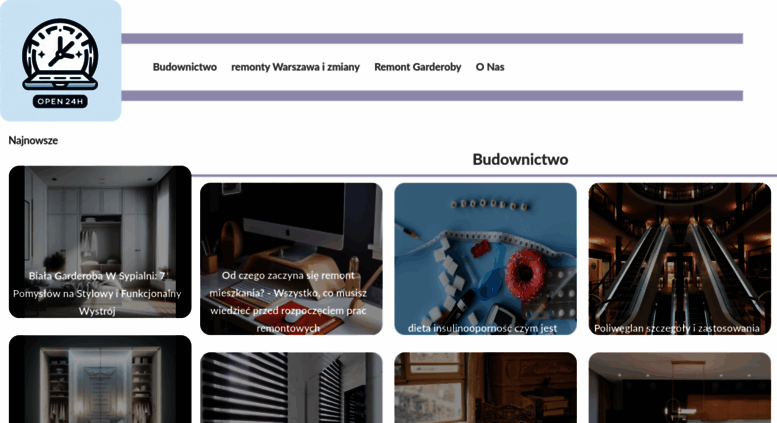Click the Najnowsze label
Image resolution: width=777 pixels, height=423 pixels.
coord(33,141)
